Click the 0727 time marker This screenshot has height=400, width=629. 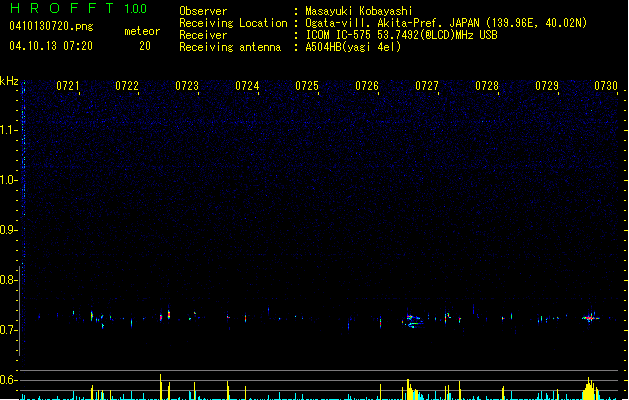click(427, 86)
